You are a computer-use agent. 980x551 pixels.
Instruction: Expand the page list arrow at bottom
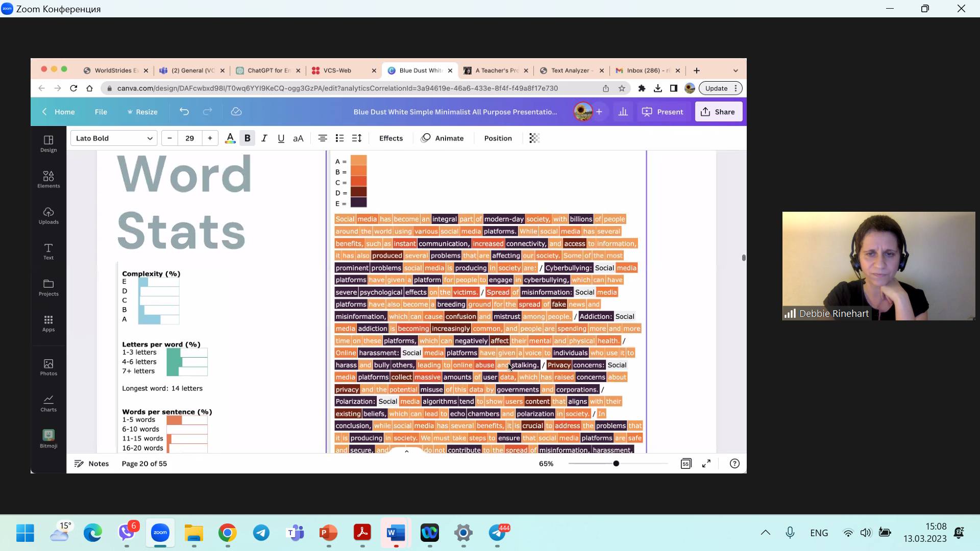coord(406,452)
